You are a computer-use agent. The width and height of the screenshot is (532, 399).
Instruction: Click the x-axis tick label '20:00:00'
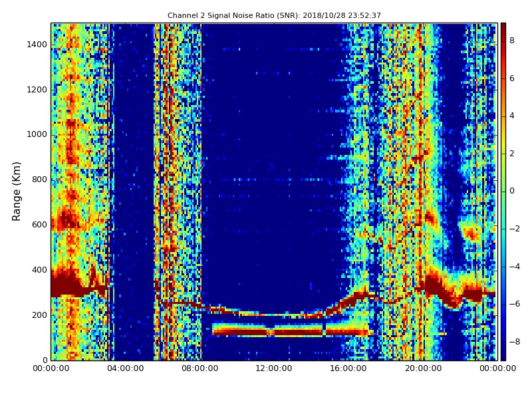(x=423, y=368)
